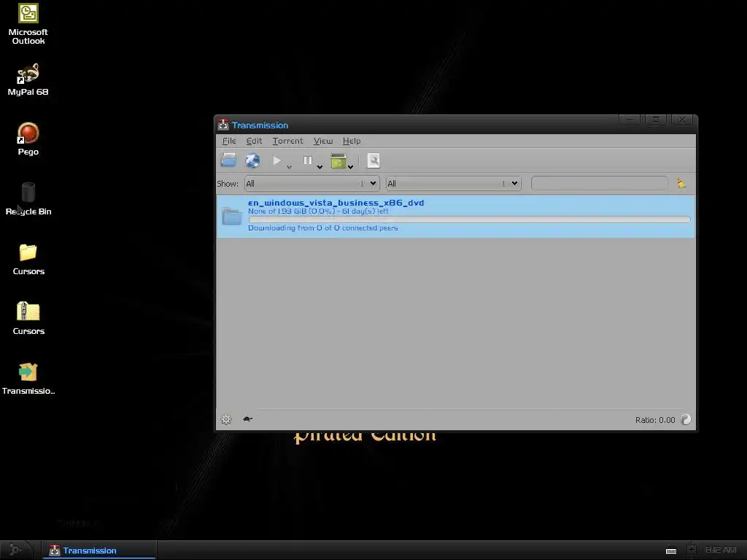Open the Torrent menu
Screen dimensions: 747x560
click(287, 141)
